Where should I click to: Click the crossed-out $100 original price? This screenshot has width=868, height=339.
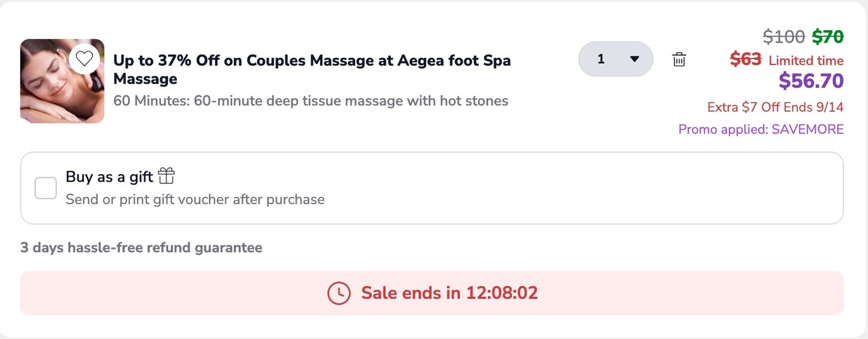click(783, 37)
